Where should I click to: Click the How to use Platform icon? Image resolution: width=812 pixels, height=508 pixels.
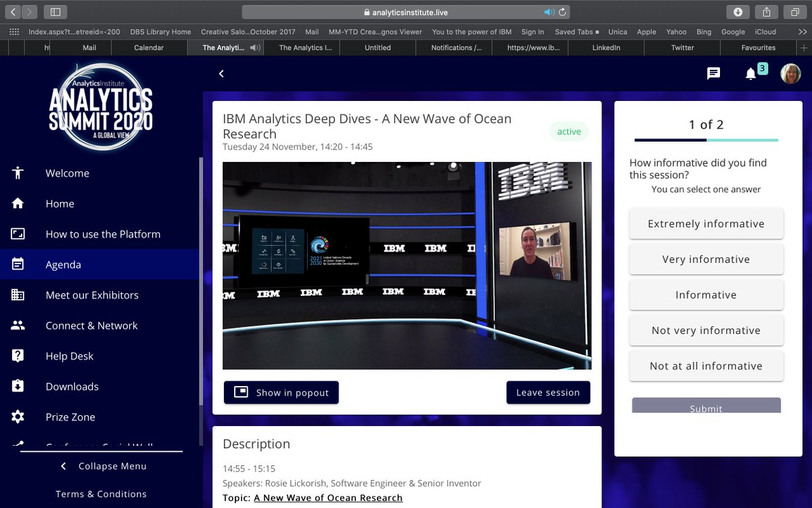pos(18,234)
